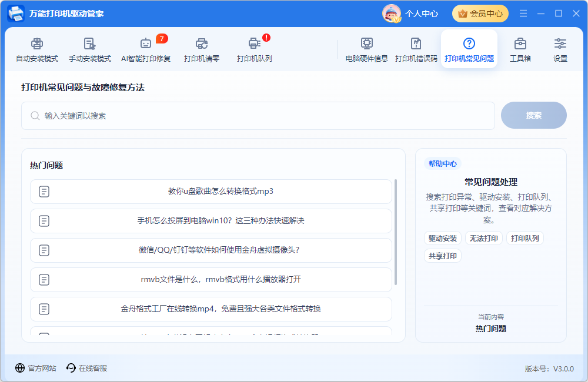
Task: Click the 帮助中心 badge
Action: (x=443, y=164)
